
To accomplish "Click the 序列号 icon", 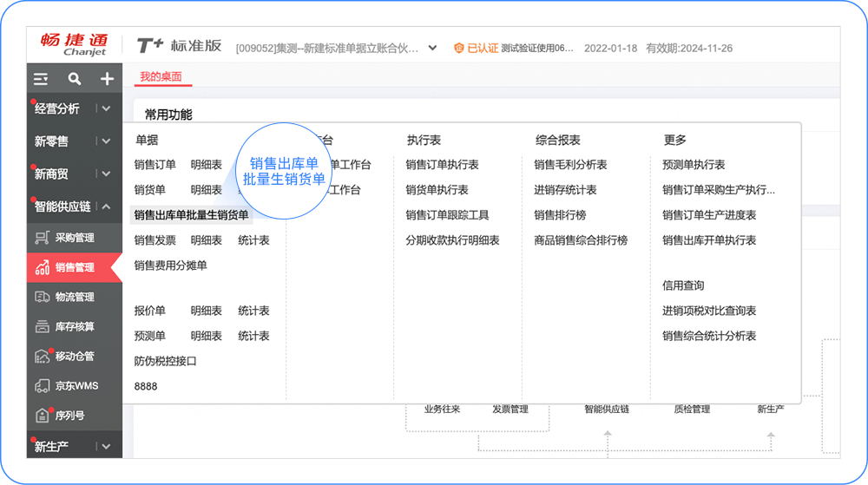I will 42,416.
